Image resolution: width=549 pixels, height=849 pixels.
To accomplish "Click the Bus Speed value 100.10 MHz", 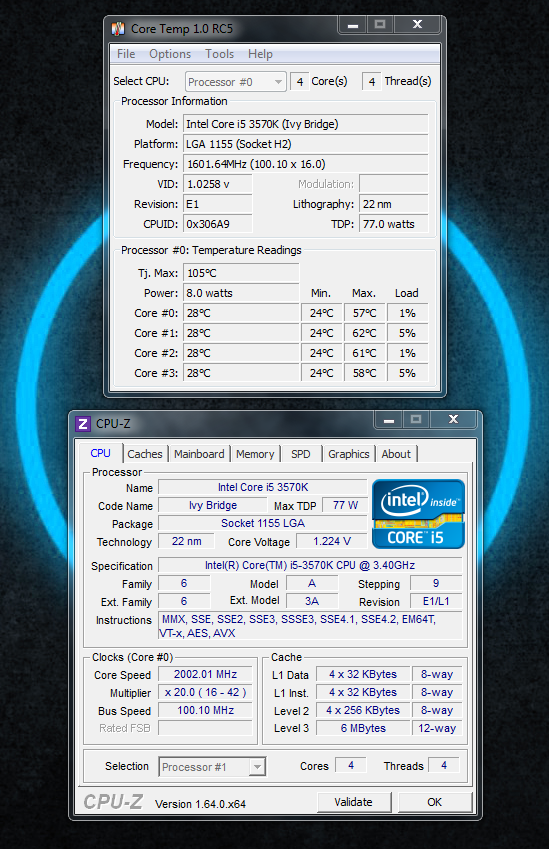I will [x=205, y=710].
